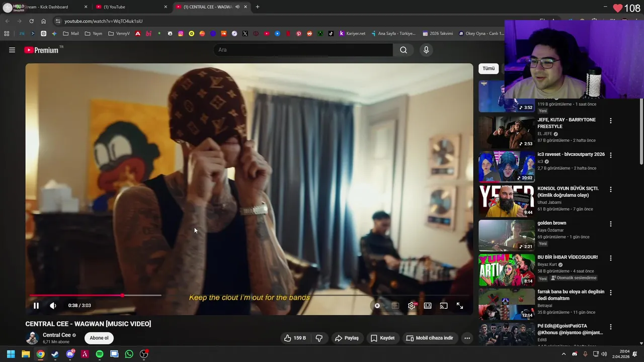
Task: Open the VennyV bookmark folder
Action: pos(119,34)
